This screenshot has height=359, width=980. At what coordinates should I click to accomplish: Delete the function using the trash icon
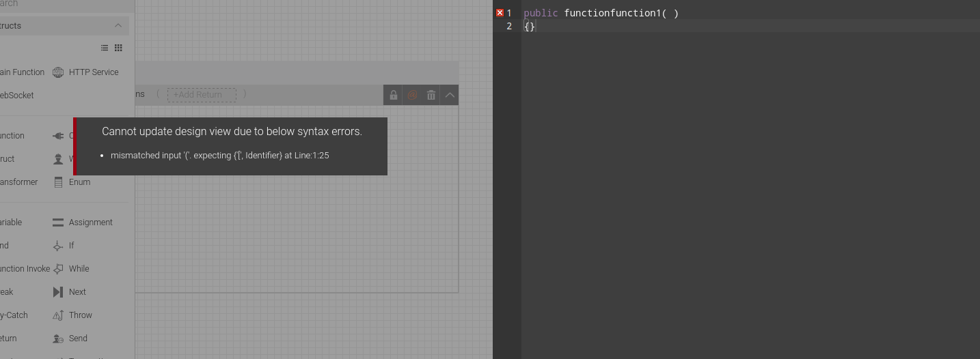tap(431, 95)
